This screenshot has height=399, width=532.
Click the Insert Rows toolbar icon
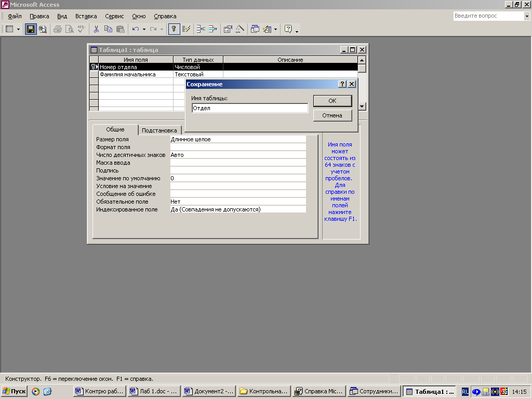201,29
